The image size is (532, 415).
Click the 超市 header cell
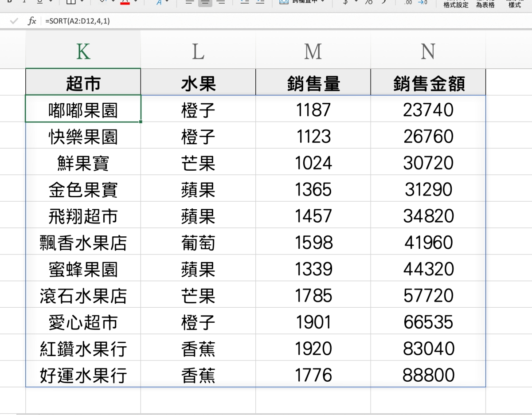pyautogui.click(x=83, y=82)
